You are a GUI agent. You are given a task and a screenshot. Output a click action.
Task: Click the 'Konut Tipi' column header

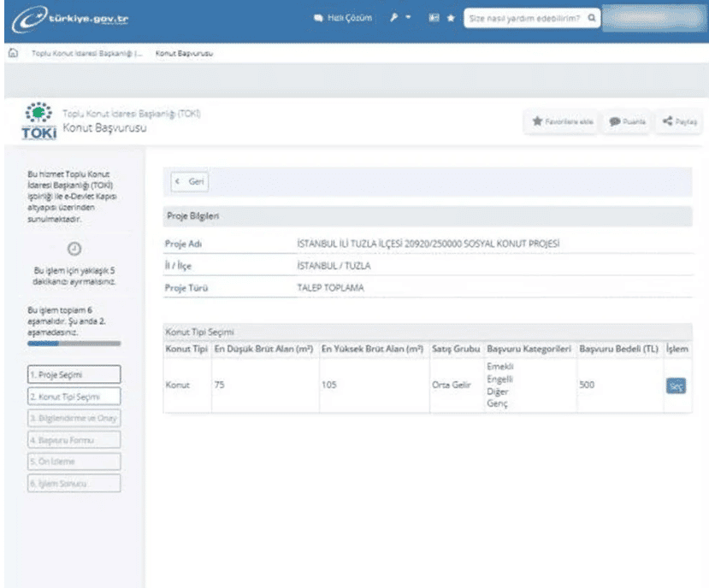coord(186,349)
